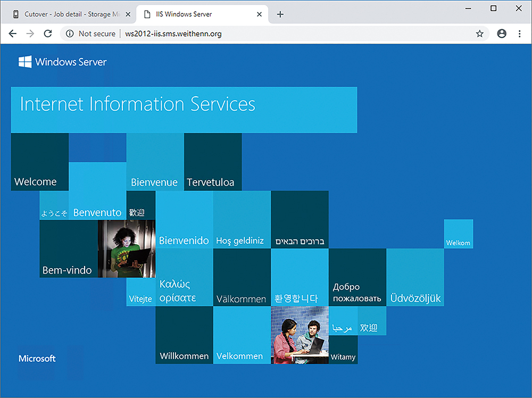Image resolution: width=532 pixels, height=398 pixels.
Task: Open a new tab with plus button
Action: [x=280, y=14]
